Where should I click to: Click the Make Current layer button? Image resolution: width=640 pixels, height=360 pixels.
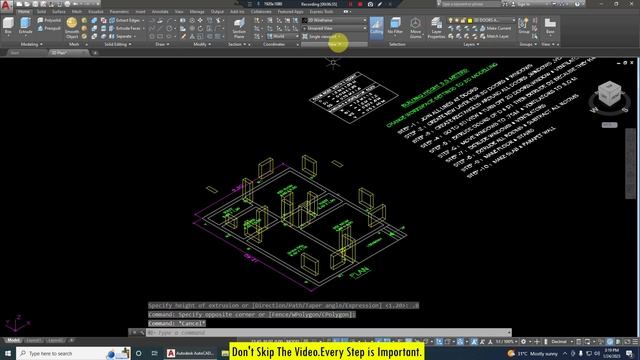point(496,28)
